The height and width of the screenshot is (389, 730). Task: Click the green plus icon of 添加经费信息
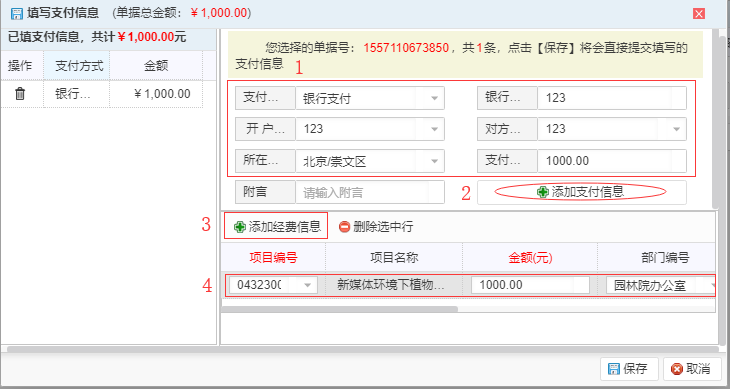click(240, 227)
